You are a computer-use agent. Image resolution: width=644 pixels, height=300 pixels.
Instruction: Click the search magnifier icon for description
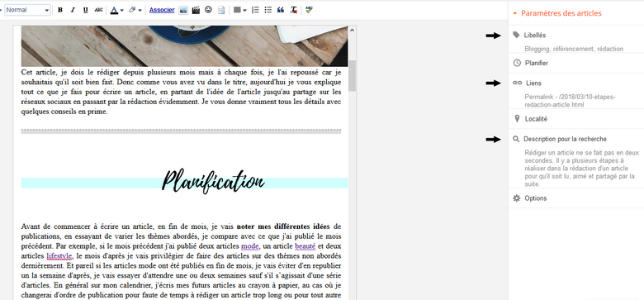[x=516, y=140]
